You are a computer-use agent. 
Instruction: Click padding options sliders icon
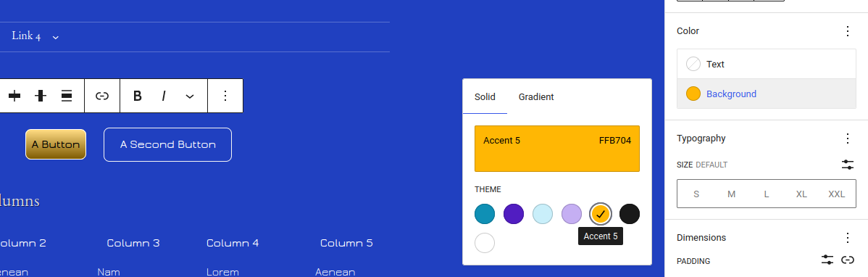[827, 260]
